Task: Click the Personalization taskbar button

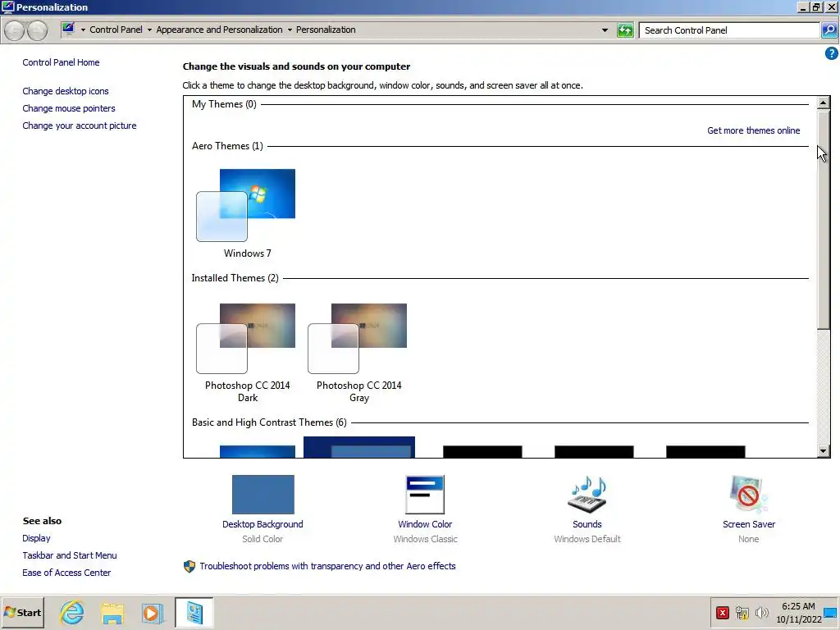Action: point(194,612)
